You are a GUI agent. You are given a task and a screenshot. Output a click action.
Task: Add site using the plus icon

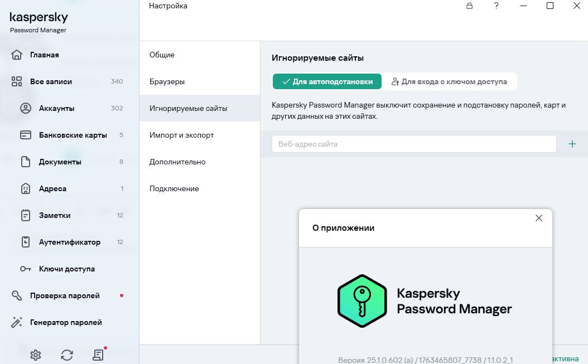[572, 144]
